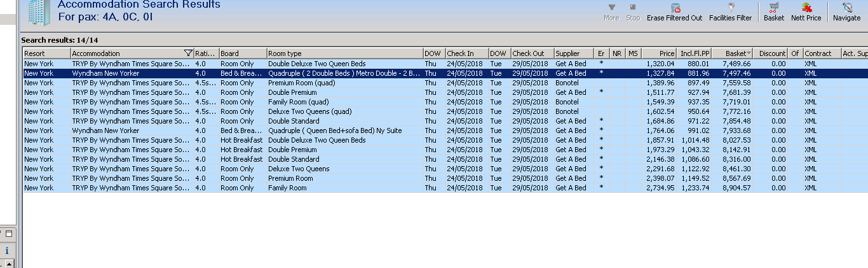The width and height of the screenshot is (868, 268).
Task: Select the Double Deluxe Two Queen Beds Room Only row
Action: (445, 64)
